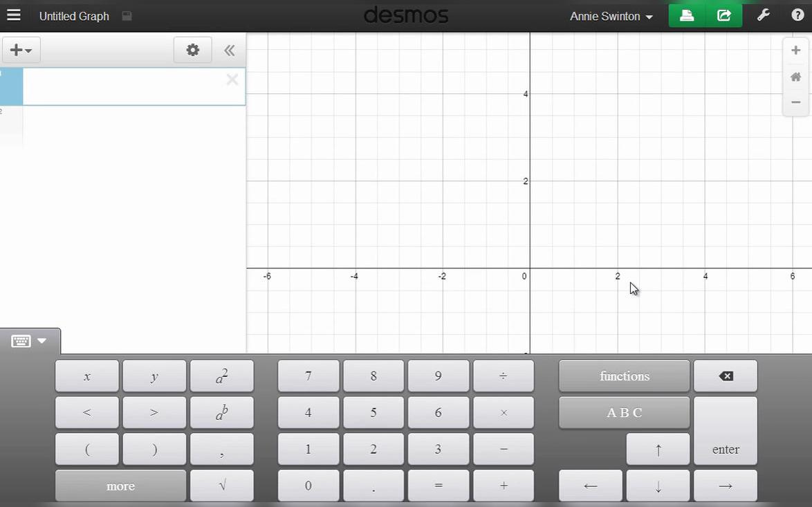Open help using the question mark icon
The width and height of the screenshot is (812, 507).
798,15
